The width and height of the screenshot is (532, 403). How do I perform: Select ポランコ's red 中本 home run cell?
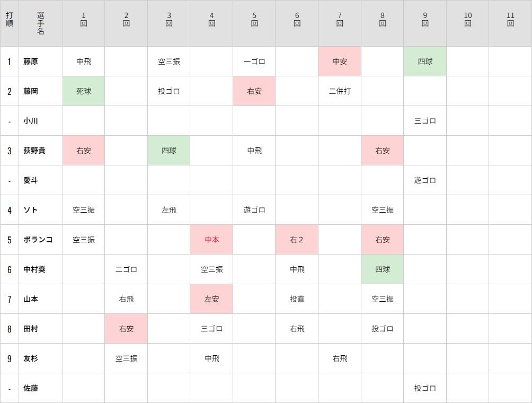211,239
